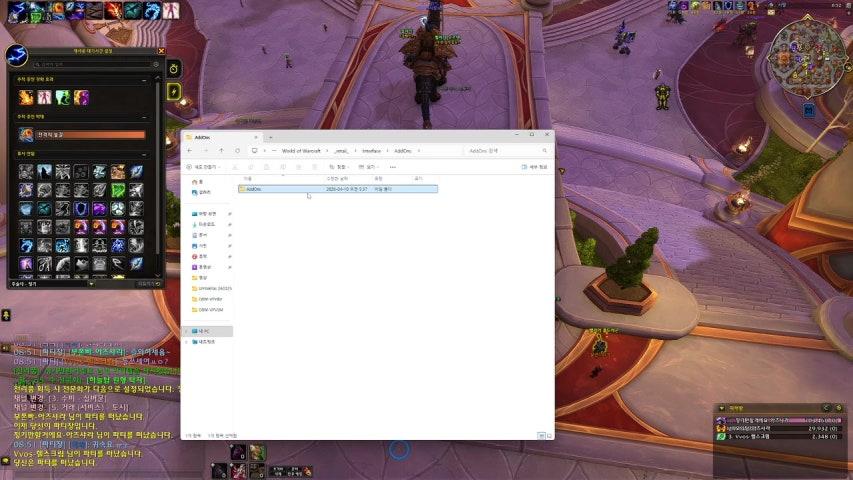The image size is (853, 480).
Task: Click the Date modified column header
Action: click(337, 179)
